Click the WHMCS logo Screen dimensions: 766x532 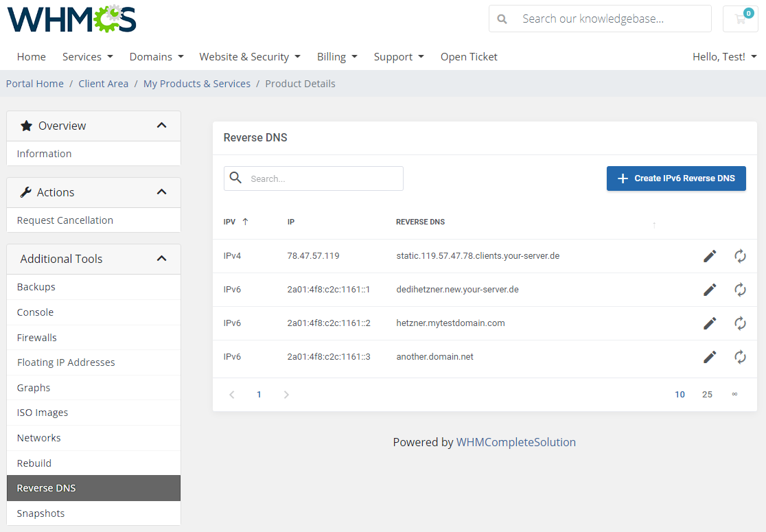[x=72, y=19]
